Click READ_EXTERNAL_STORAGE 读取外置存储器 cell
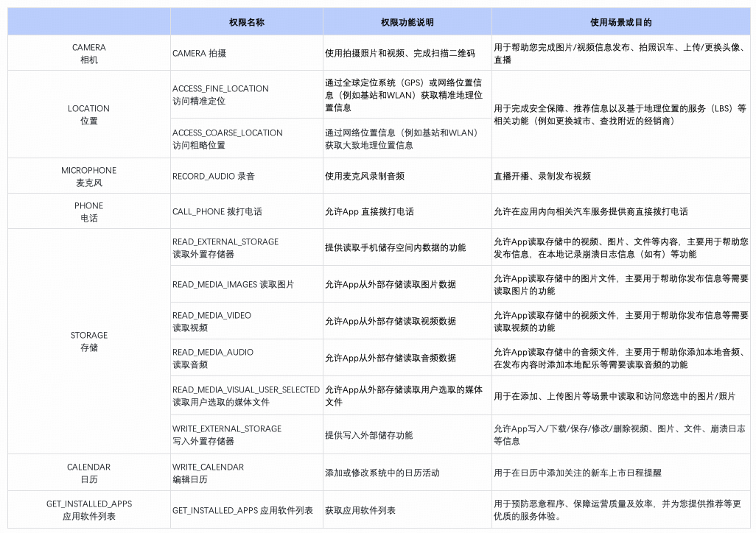 (x=246, y=247)
